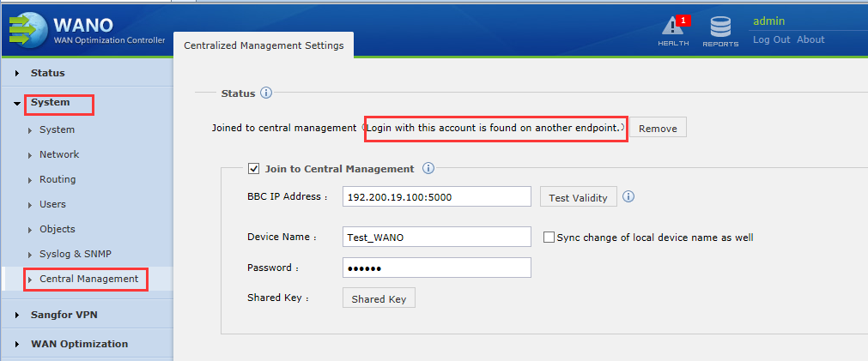The image size is (868, 361).
Task: Open the Users submenu item
Action: 52,204
